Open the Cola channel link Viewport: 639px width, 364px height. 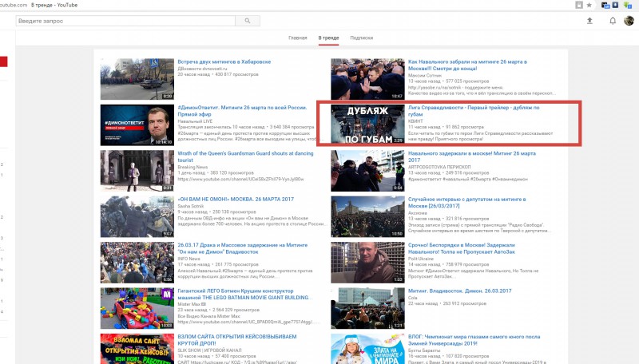[412, 298]
